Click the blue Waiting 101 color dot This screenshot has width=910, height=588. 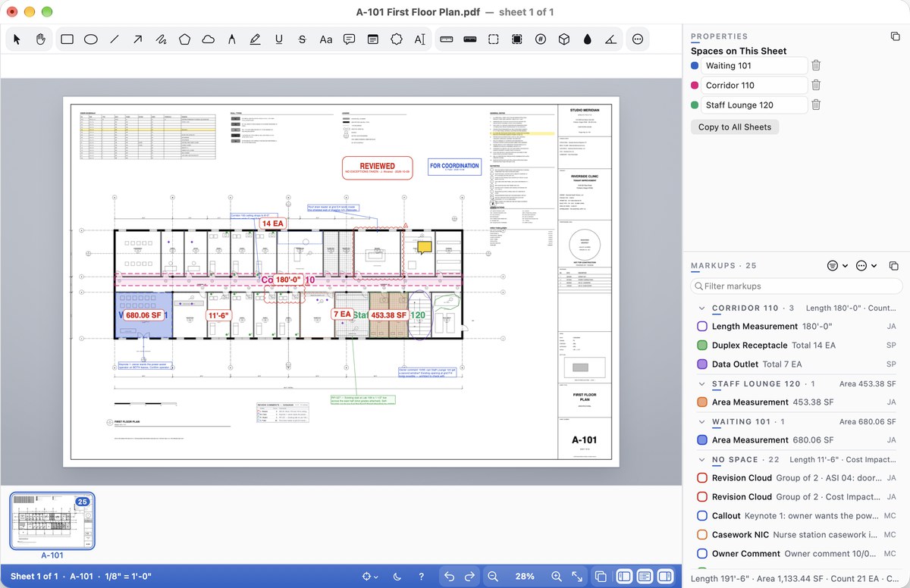click(x=695, y=65)
